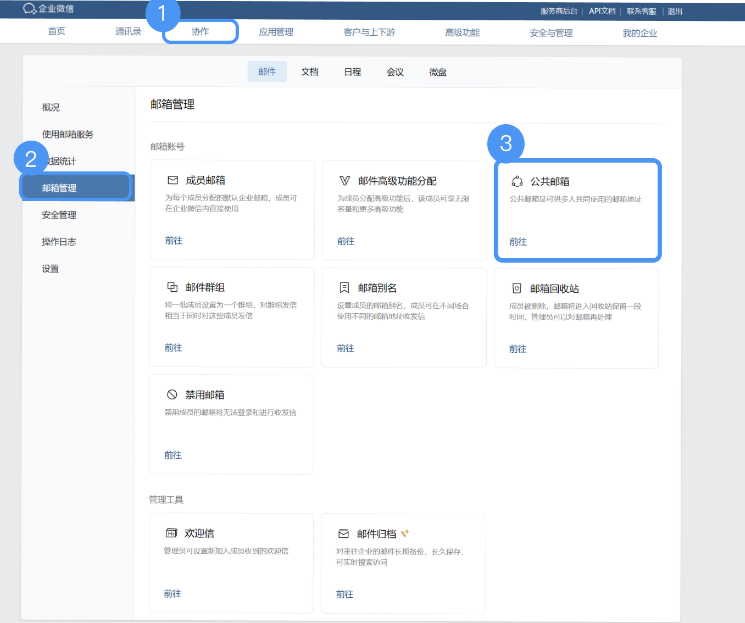Open 操作日志 in the sidebar
This screenshot has height=623, width=745.
(59, 241)
